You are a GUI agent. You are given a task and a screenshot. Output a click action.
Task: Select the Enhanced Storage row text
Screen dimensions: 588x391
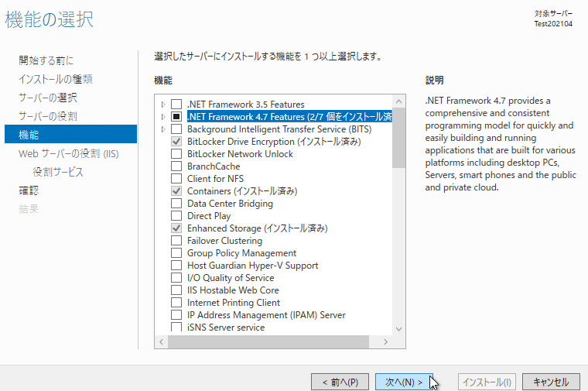[257, 228]
